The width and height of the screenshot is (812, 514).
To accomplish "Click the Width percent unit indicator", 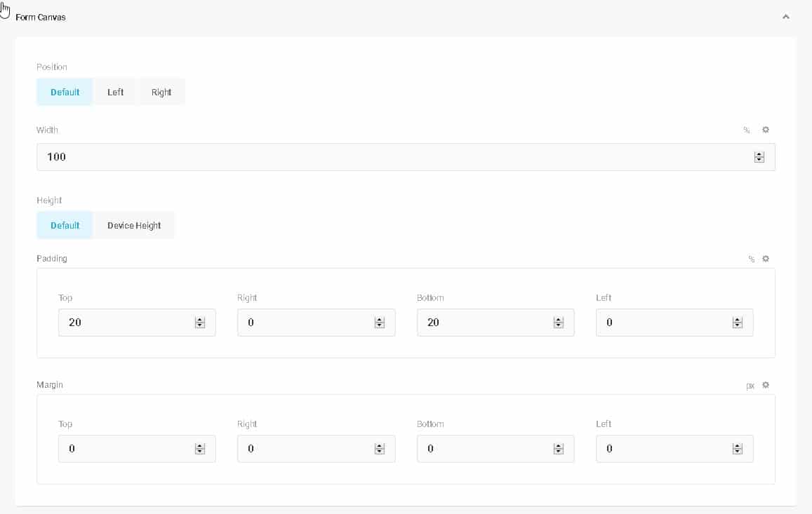I will [747, 130].
